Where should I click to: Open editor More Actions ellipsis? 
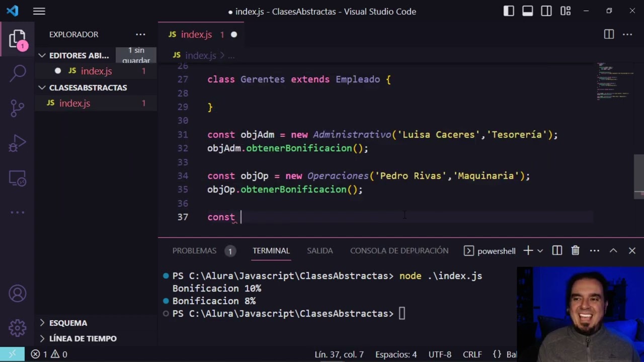click(x=627, y=34)
